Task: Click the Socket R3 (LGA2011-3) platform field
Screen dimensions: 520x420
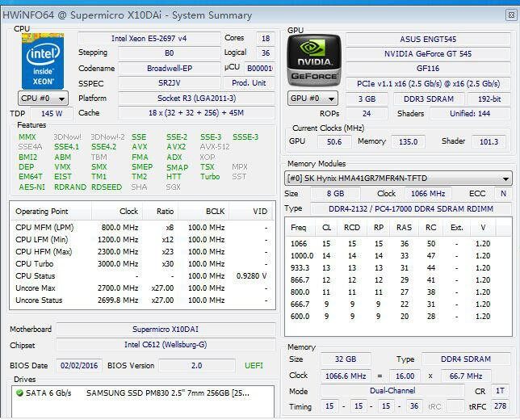Action: click(196, 99)
